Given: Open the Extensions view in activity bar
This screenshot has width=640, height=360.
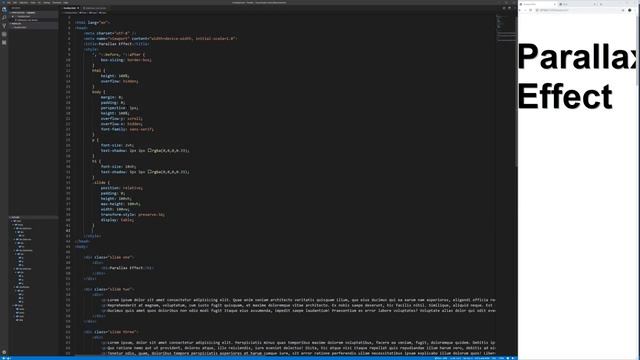Looking at the screenshot, I should point(4,42).
